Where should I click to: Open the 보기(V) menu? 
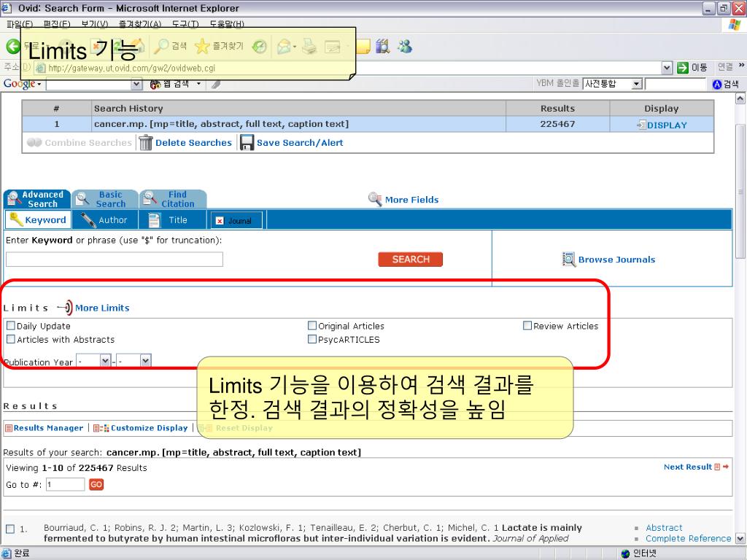tap(95, 24)
